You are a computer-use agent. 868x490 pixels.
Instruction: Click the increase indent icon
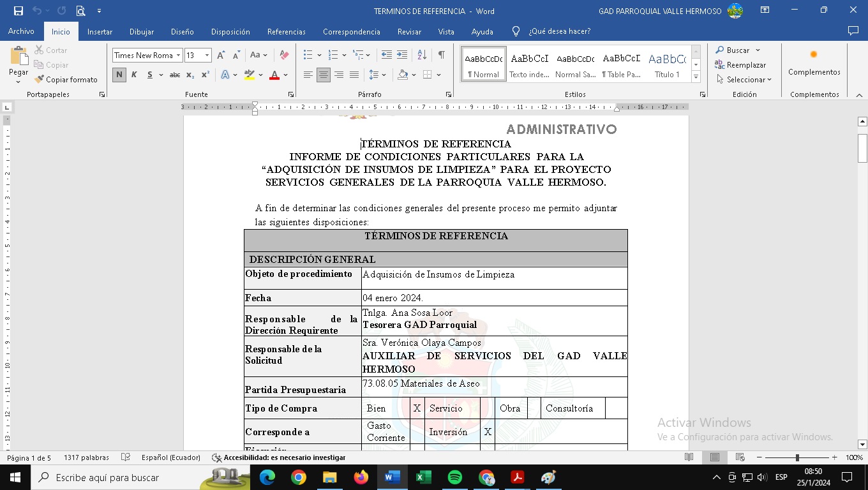coord(402,55)
